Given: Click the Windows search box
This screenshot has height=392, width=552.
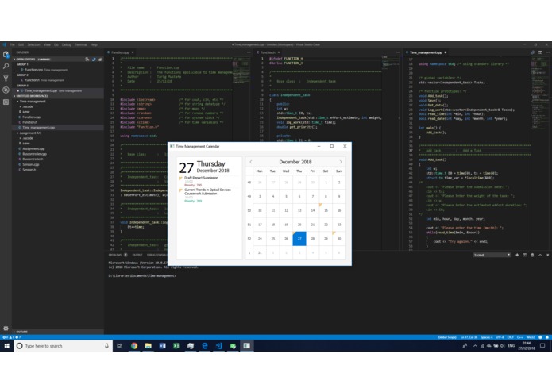Looking at the screenshot, I should click(x=64, y=346).
